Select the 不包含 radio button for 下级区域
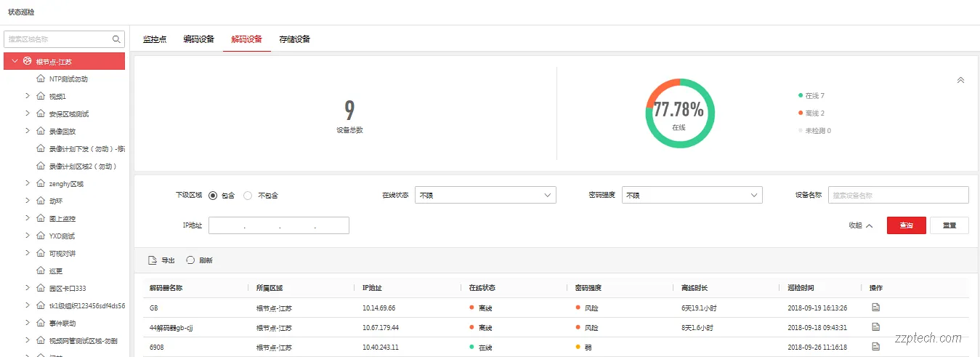Viewport: 980px width, 357px height. pos(248,196)
